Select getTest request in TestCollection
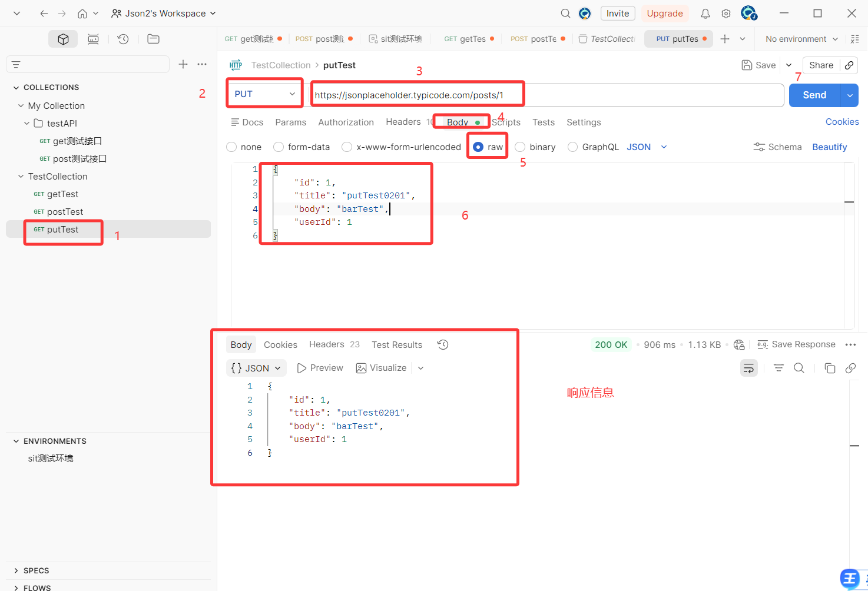 click(x=62, y=194)
